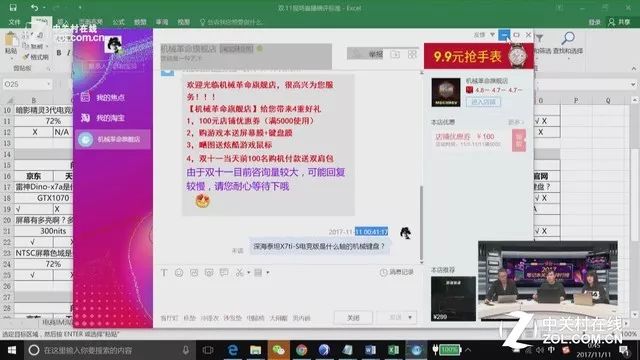Click the heart-eyes emoji in the shop message
This screenshot has width=640, height=360.
202,201
